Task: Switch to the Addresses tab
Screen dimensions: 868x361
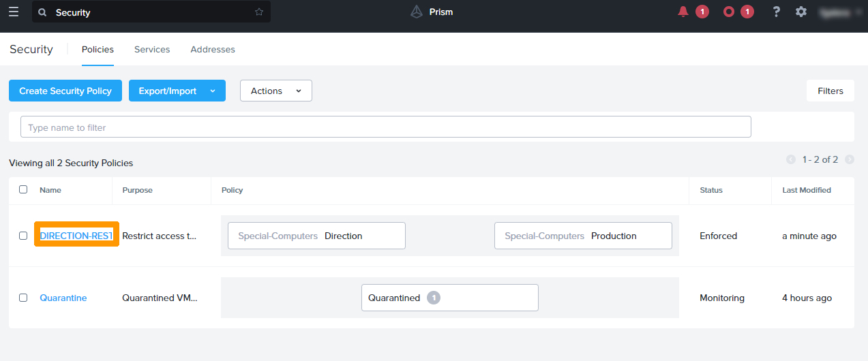Action: [x=213, y=49]
